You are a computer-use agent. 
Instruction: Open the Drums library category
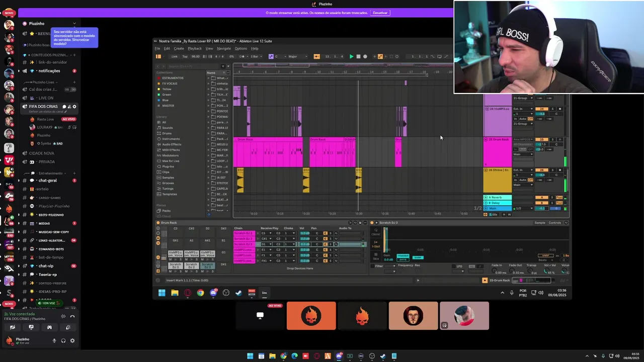coord(167,133)
